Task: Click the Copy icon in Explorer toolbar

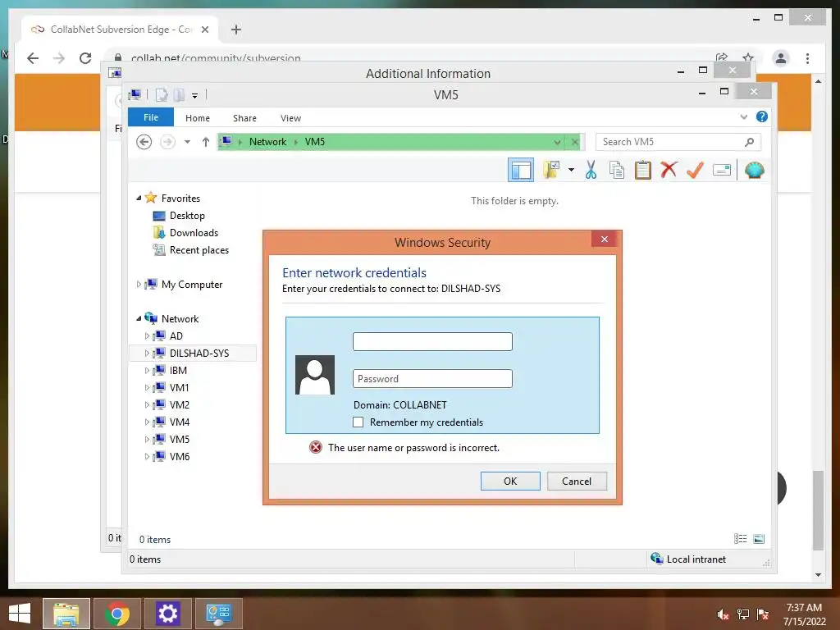Action: point(617,170)
